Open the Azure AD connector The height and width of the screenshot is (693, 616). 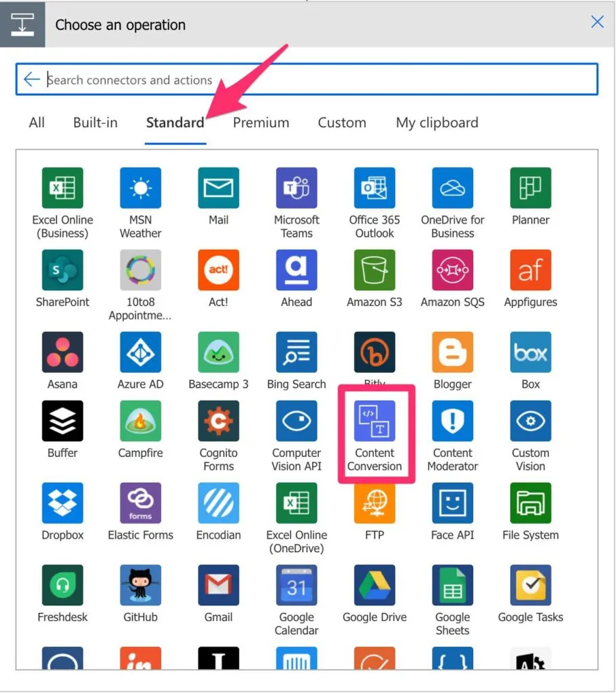pyautogui.click(x=140, y=353)
